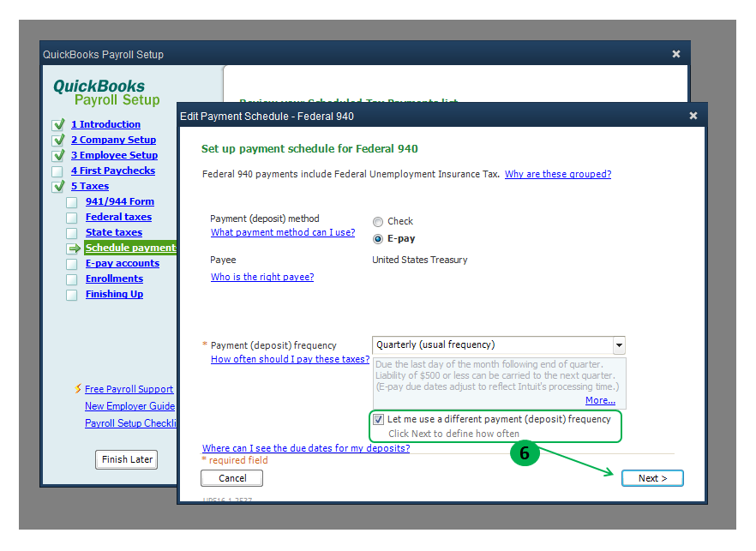Click the lightning icon beside Free Payroll Support

click(x=78, y=388)
